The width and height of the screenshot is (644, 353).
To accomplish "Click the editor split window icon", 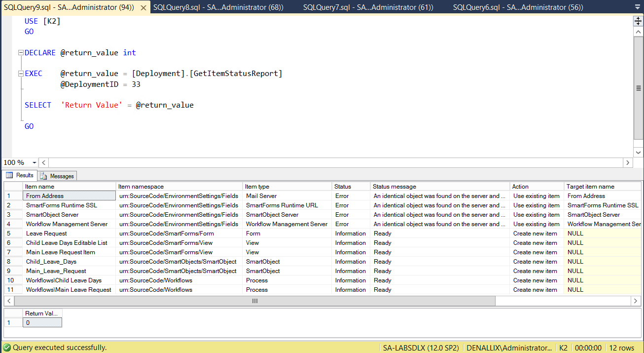I will click(638, 21).
